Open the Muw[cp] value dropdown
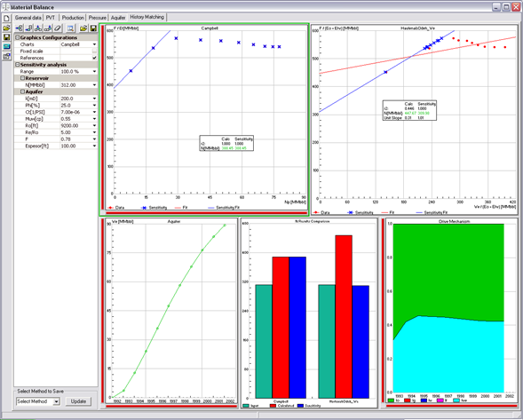523x420 pixels. [x=94, y=119]
